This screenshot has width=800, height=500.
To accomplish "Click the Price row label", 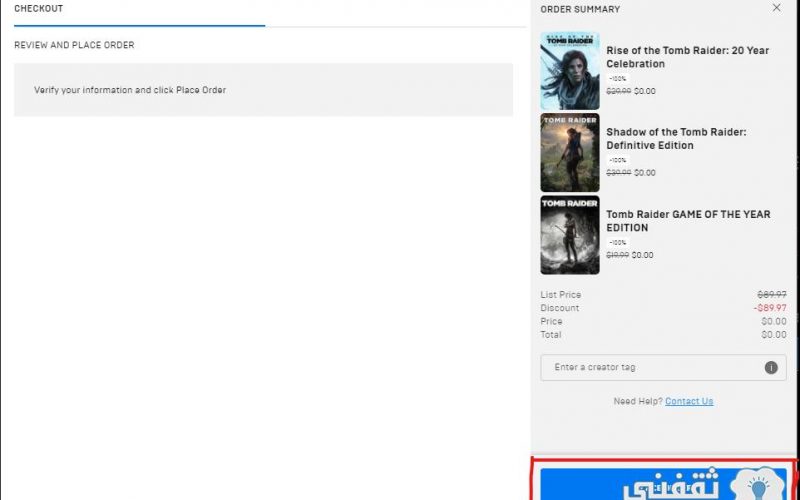I will coord(551,321).
